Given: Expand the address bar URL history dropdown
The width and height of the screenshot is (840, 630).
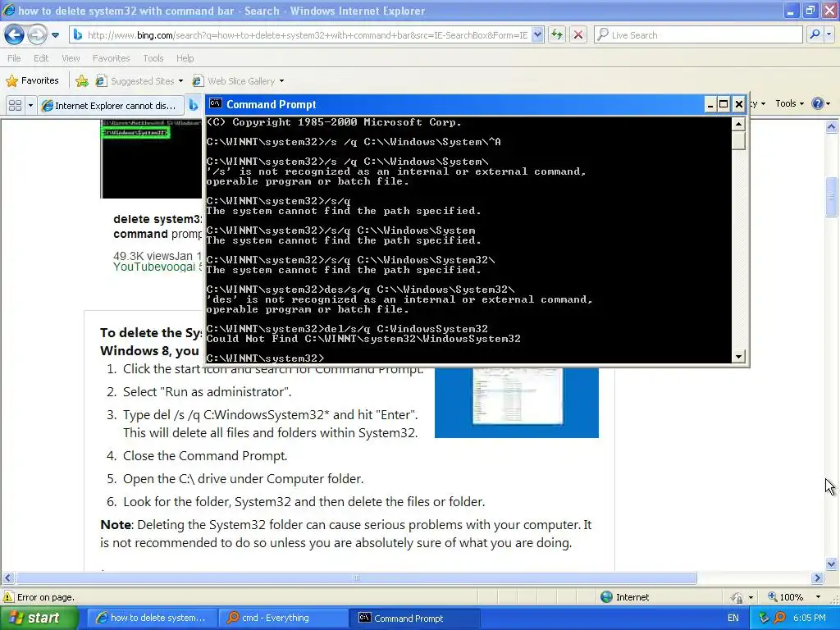Looking at the screenshot, I should 538,34.
